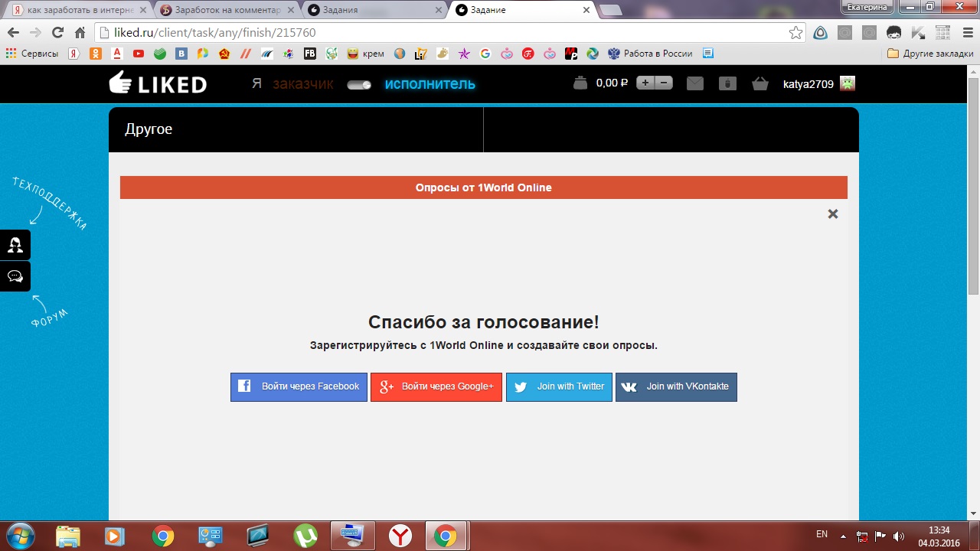The width and height of the screenshot is (980, 551).
Task: Close the 'Задание' browser tab
Action: pyautogui.click(x=586, y=10)
